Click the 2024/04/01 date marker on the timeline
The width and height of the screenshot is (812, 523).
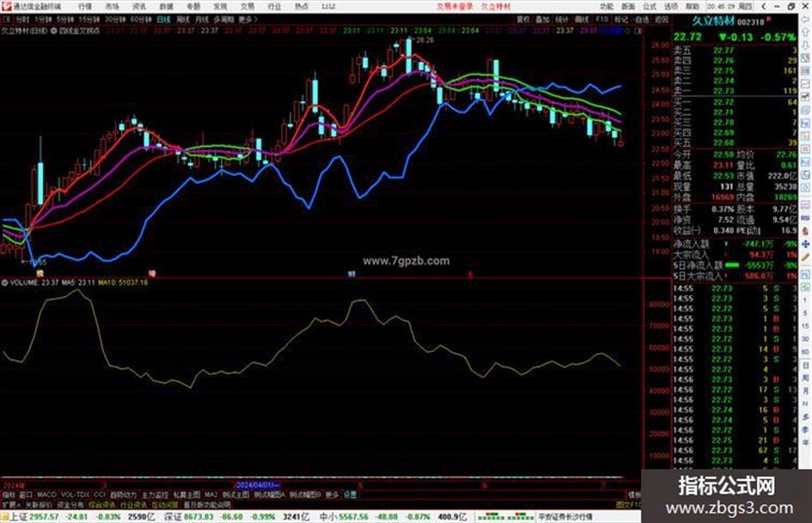[x=258, y=485]
